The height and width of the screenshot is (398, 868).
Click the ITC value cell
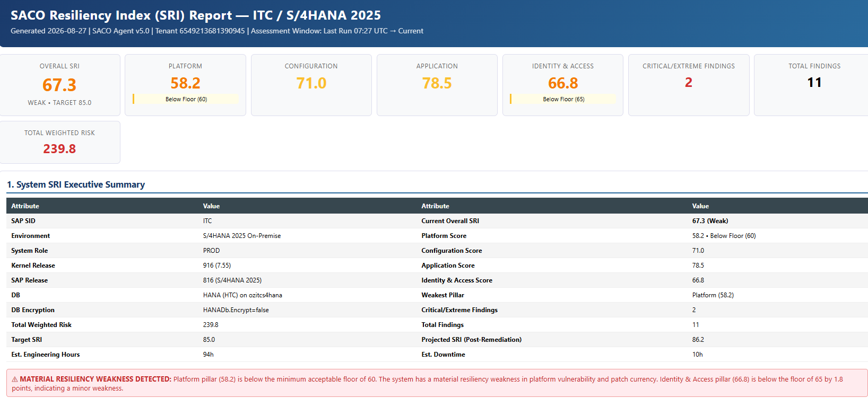(x=207, y=221)
